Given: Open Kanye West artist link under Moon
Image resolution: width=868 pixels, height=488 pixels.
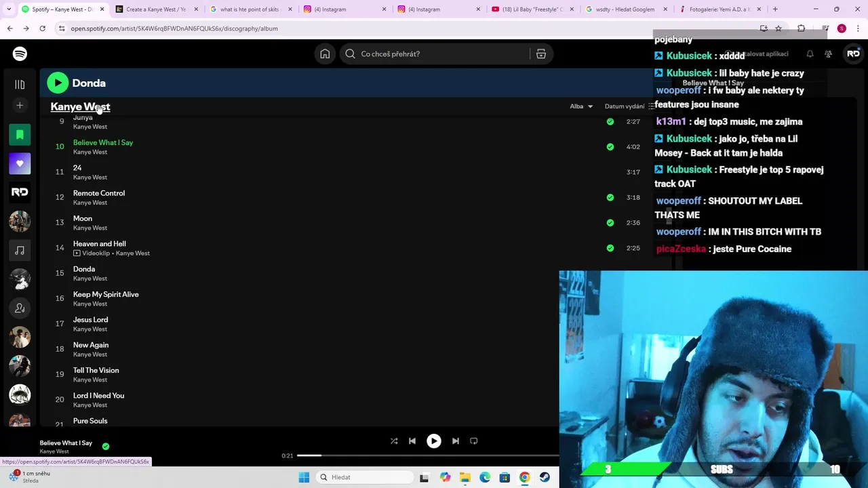Looking at the screenshot, I should [x=90, y=228].
